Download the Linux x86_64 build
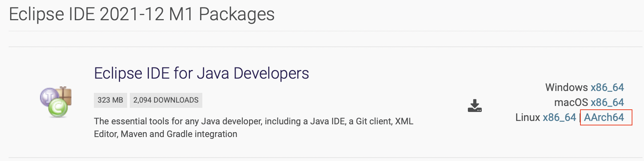The image size is (644, 161). click(x=559, y=118)
